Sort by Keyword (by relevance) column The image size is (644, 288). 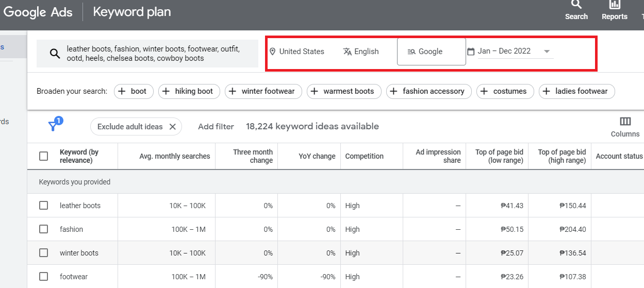click(79, 156)
